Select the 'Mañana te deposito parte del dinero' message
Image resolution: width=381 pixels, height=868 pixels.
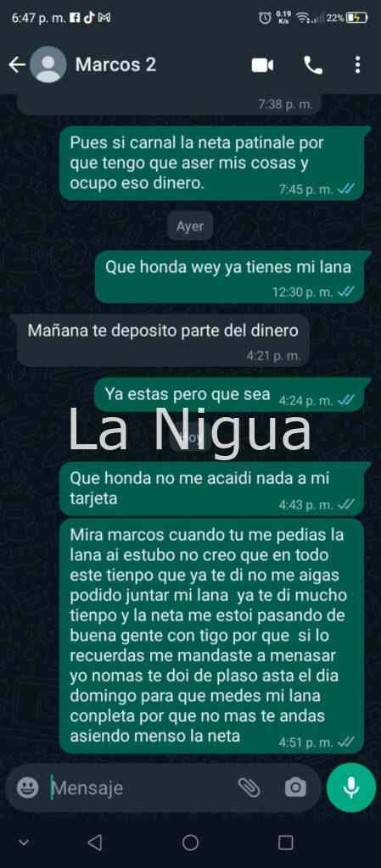pos(163,341)
